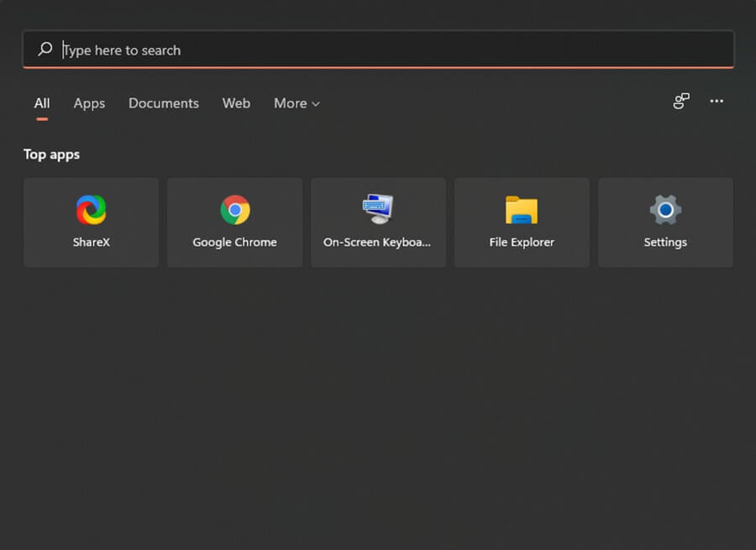Image resolution: width=756 pixels, height=550 pixels.
Task: Focus the "Type here to search" field
Action: [379, 50]
